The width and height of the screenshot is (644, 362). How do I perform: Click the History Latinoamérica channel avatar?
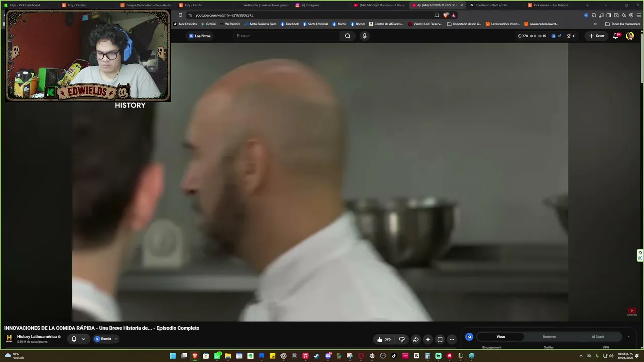[x=9, y=338]
